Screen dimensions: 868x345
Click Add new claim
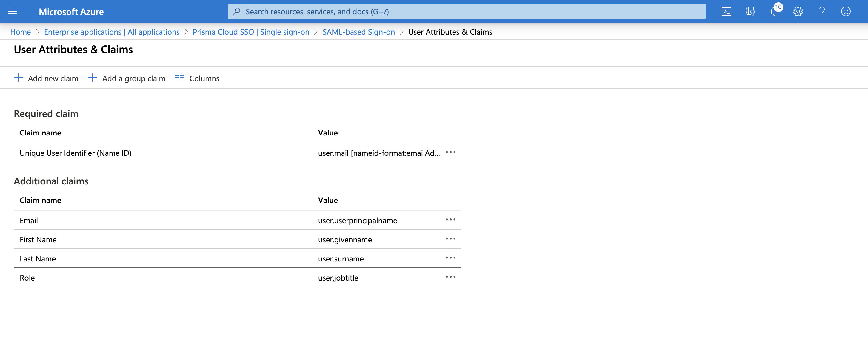[x=46, y=78]
